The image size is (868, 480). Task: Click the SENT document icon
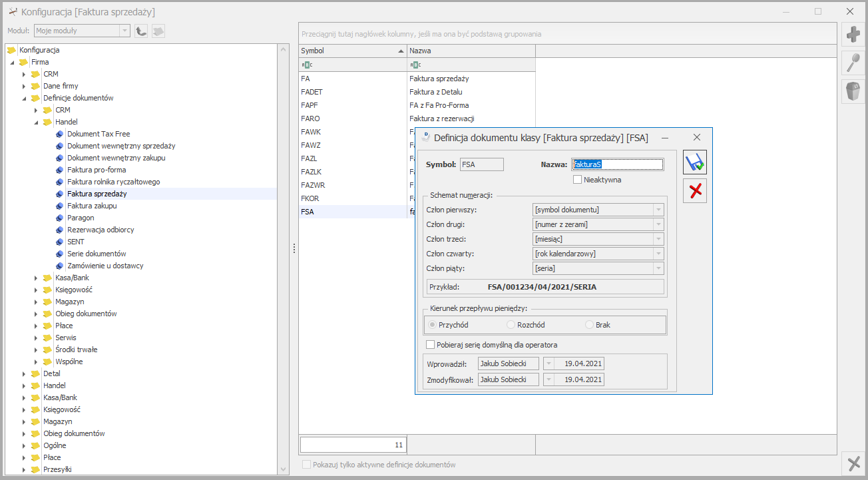[59, 242]
